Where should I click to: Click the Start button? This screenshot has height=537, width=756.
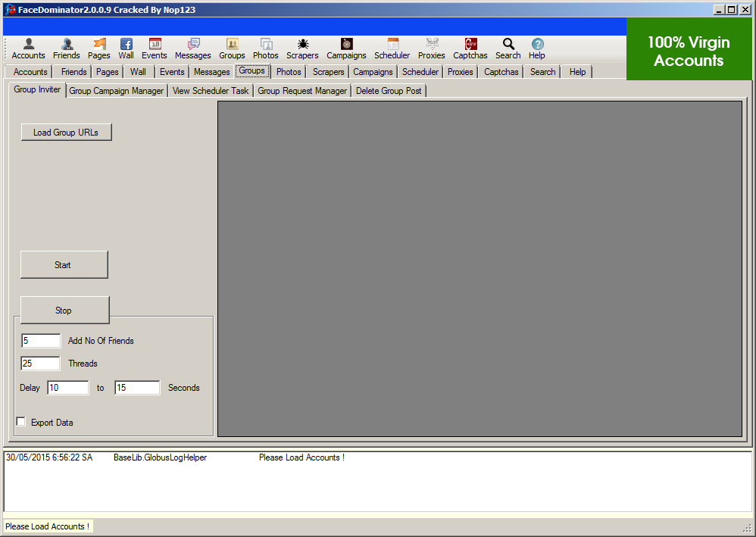(64, 264)
